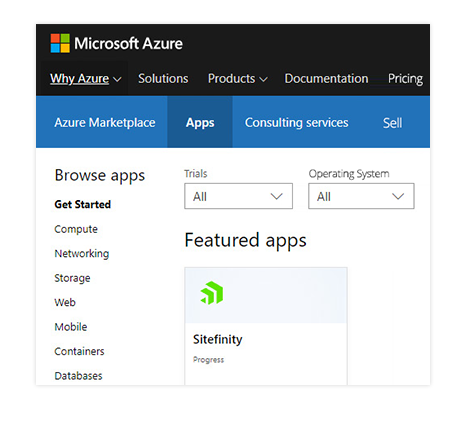470x424 pixels.
Task: Open the Trials dropdown
Action: click(x=238, y=196)
